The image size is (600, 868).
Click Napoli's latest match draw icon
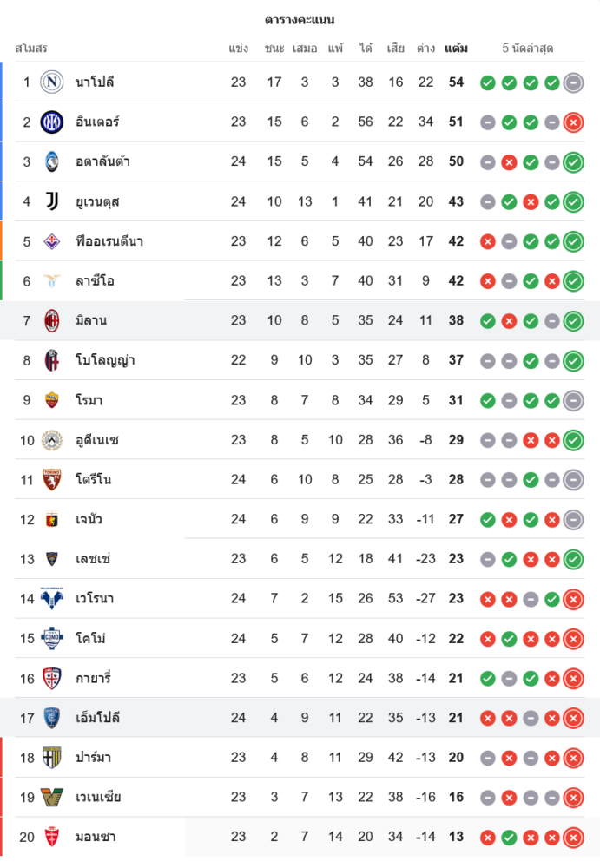click(x=573, y=83)
